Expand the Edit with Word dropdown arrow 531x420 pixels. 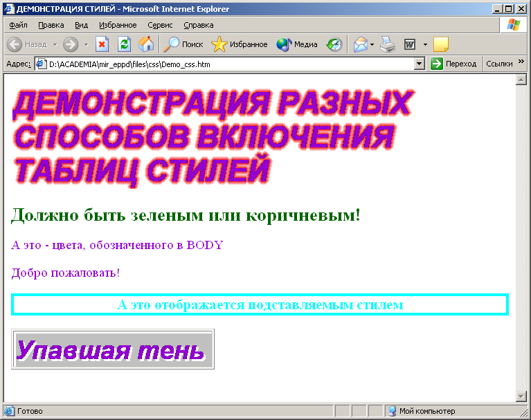tap(425, 44)
